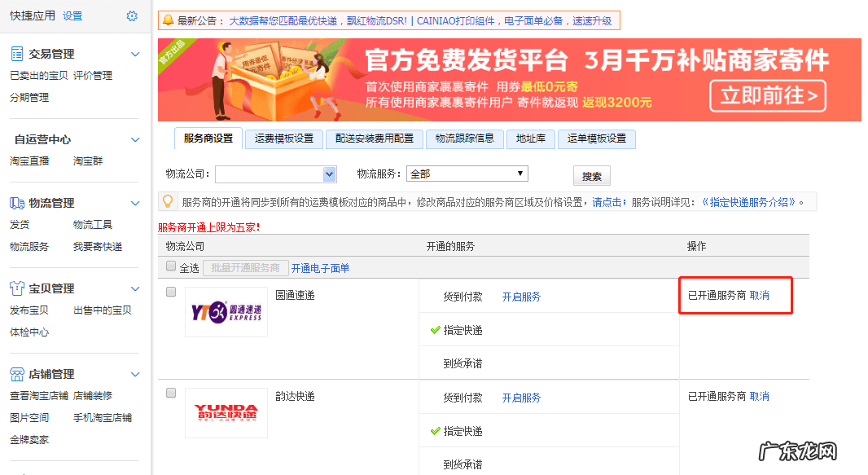Click the 圆通速递 YTO logo thumbnail
This screenshot has width=868, height=475.
click(x=226, y=312)
